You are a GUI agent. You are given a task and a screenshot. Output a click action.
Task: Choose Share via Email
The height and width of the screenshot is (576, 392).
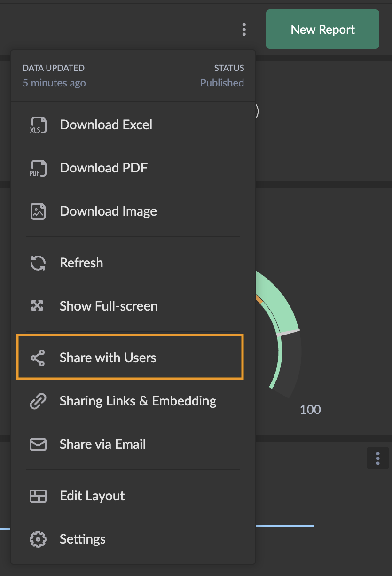coord(102,444)
